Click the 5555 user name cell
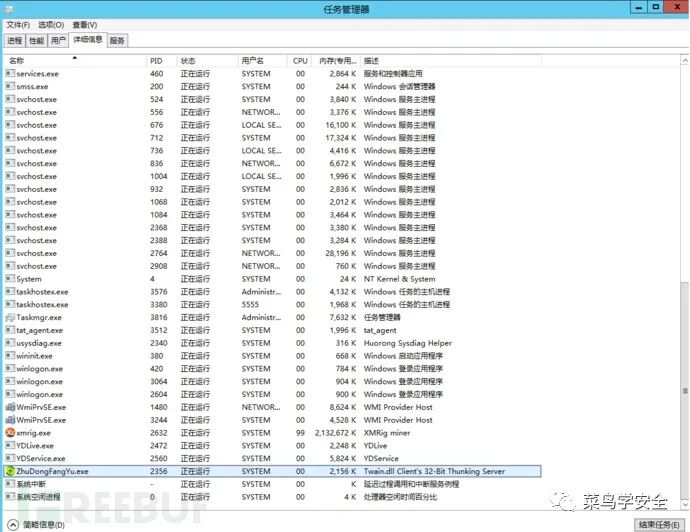690x532 pixels. click(x=250, y=305)
